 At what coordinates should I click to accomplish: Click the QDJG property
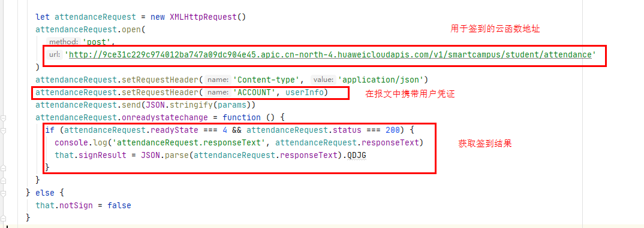[x=357, y=155]
